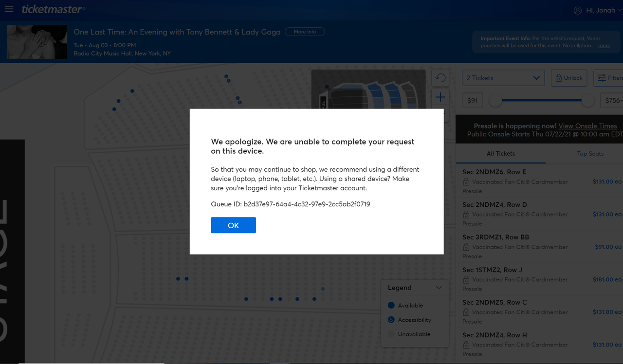623x364 pixels.
Task: Click lock icon under Sec 3RDMZ1, Row BB
Action: [466, 247]
